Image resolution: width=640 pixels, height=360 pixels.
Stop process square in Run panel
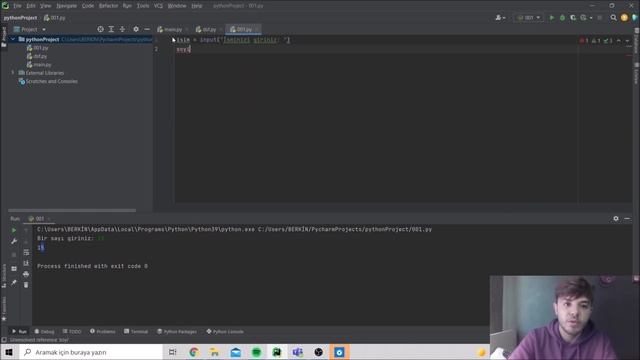point(14,255)
